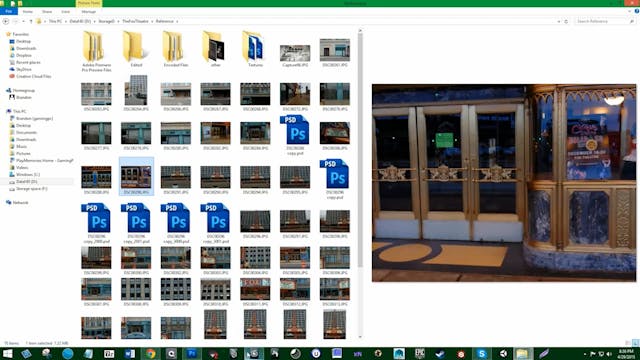Open the Adobe Premiere Pro Preview Files folder
The width and height of the screenshot is (640, 360).
96,51
